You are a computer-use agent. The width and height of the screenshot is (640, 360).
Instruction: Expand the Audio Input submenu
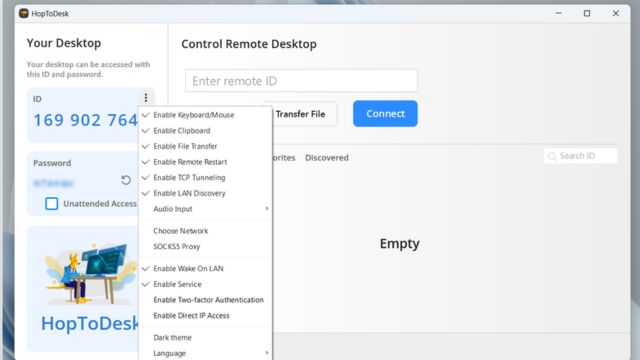pos(205,209)
